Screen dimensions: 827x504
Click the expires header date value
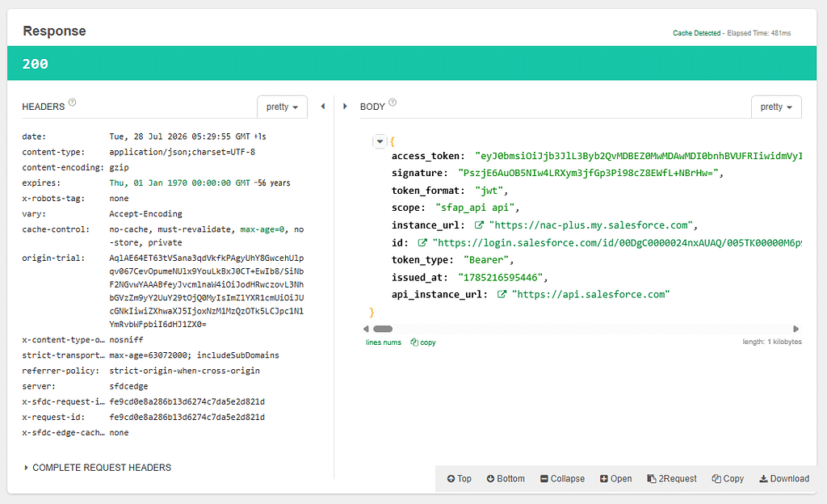[x=179, y=183]
